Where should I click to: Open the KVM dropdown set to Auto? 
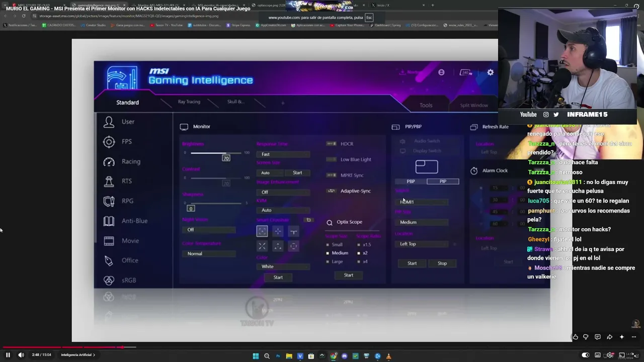[283, 210]
